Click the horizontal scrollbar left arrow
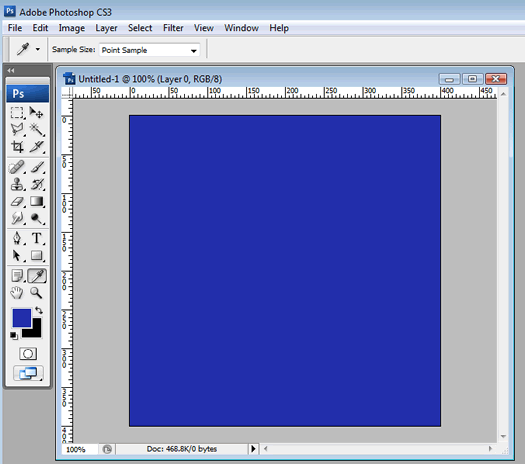This screenshot has width=525, height=464. click(x=266, y=449)
